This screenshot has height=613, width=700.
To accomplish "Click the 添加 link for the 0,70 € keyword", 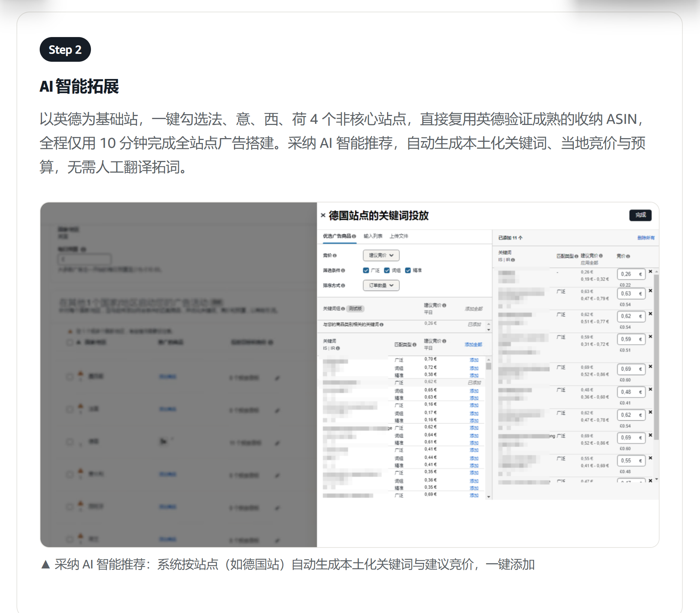I will click(474, 360).
